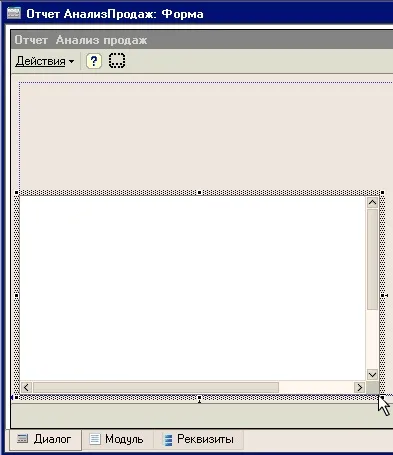Screen dimensions: 393x455
Task: Click the Отчет АнализПродаж: Форма window title
Action: (115, 14)
